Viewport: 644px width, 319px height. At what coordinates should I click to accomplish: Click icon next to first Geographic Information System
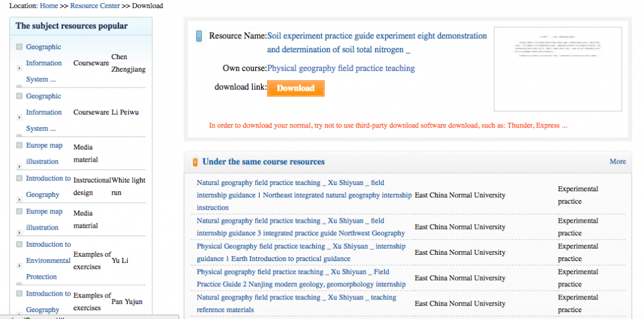tap(19, 47)
